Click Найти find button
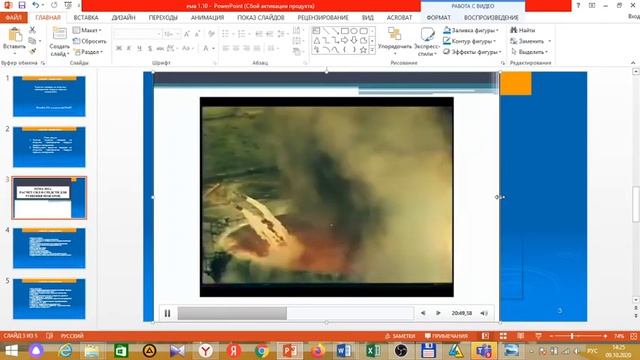Image resolution: width=640 pixels, height=360 pixels. tap(523, 30)
